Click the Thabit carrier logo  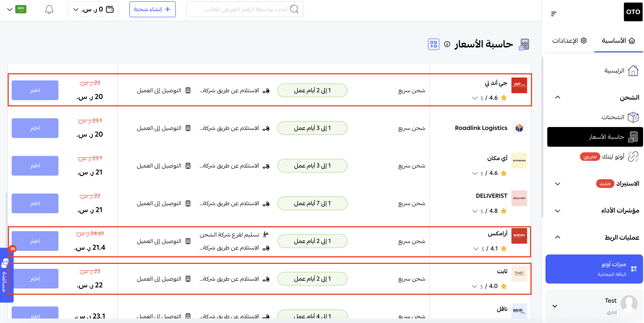(x=519, y=273)
